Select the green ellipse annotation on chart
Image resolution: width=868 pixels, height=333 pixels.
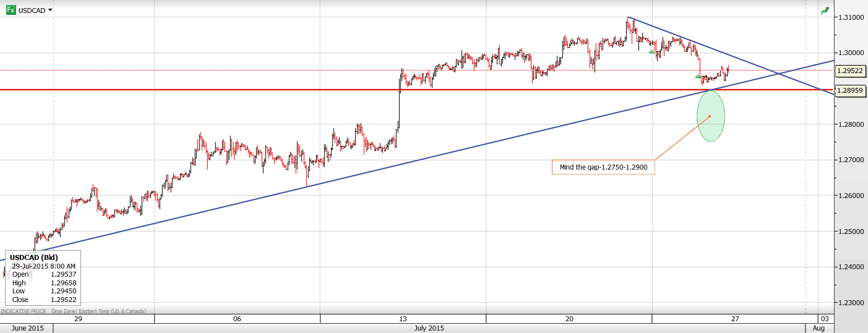pos(710,116)
